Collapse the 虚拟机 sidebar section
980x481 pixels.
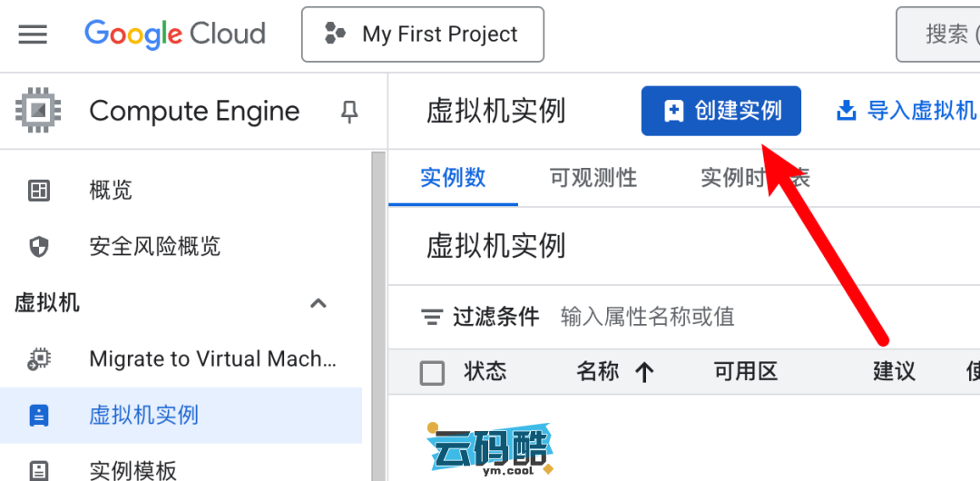click(x=318, y=303)
